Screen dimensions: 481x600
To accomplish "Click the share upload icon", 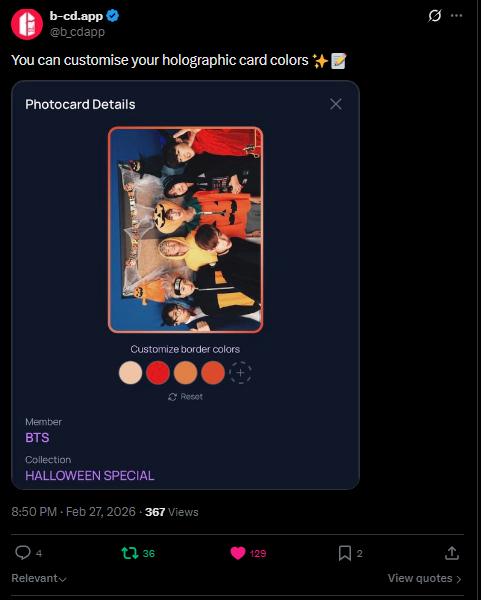I will (452, 553).
